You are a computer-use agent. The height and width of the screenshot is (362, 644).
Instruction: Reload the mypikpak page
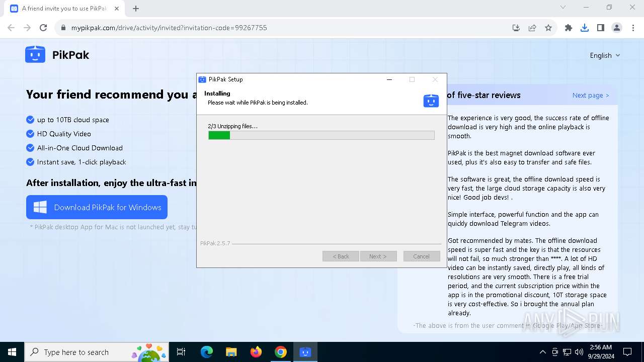click(x=43, y=28)
